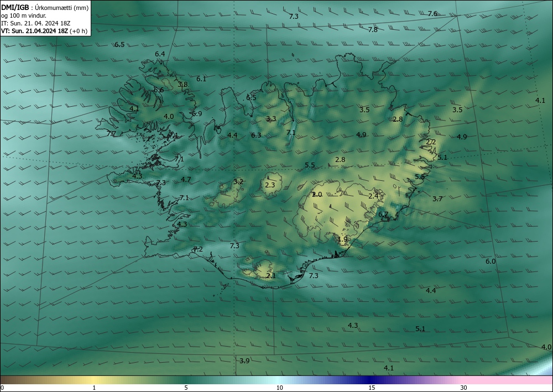Click the 6.1 value label
553x392 pixels.
201,79
